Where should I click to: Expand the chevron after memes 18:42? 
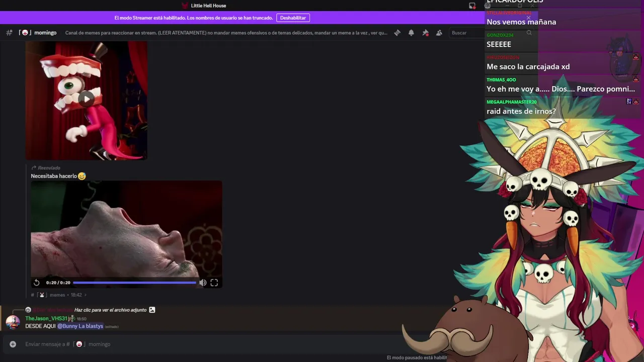coord(86,295)
